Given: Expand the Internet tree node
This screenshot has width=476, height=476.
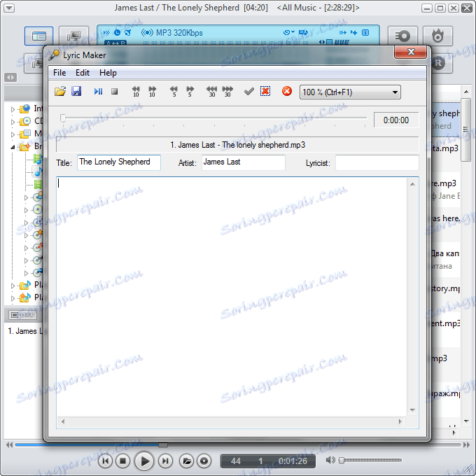Looking at the screenshot, I should 13,109.
